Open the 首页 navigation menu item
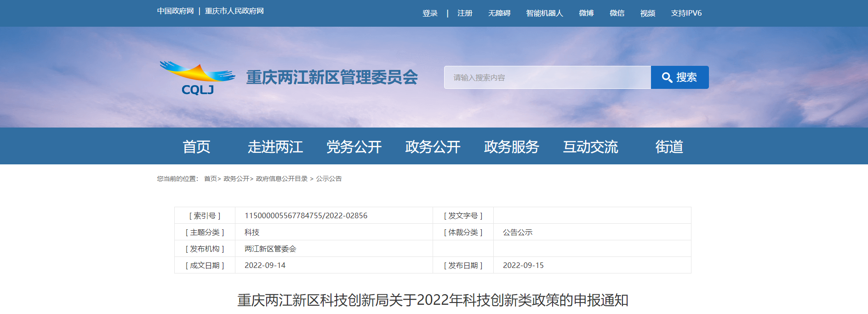The width and height of the screenshot is (868, 314). pos(196,147)
